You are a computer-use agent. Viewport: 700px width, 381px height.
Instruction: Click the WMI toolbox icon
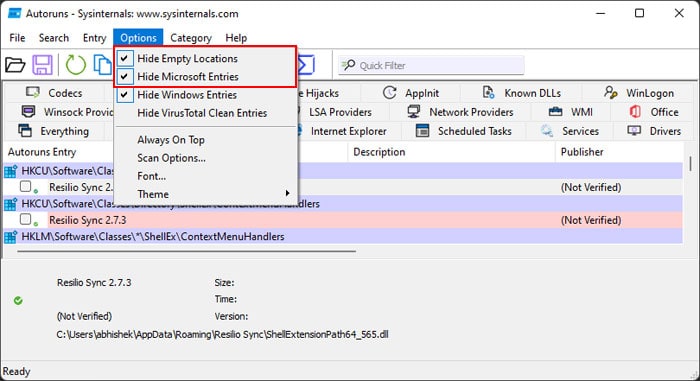pyautogui.click(x=555, y=111)
